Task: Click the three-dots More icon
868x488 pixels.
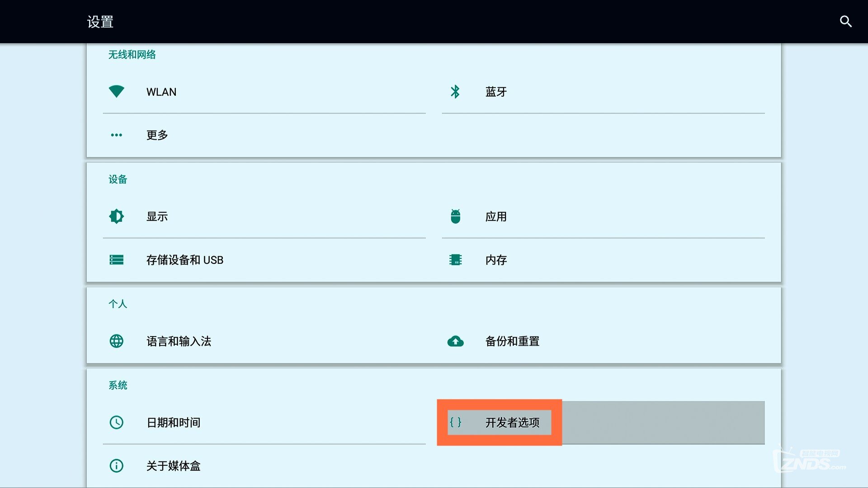Action: [x=116, y=135]
